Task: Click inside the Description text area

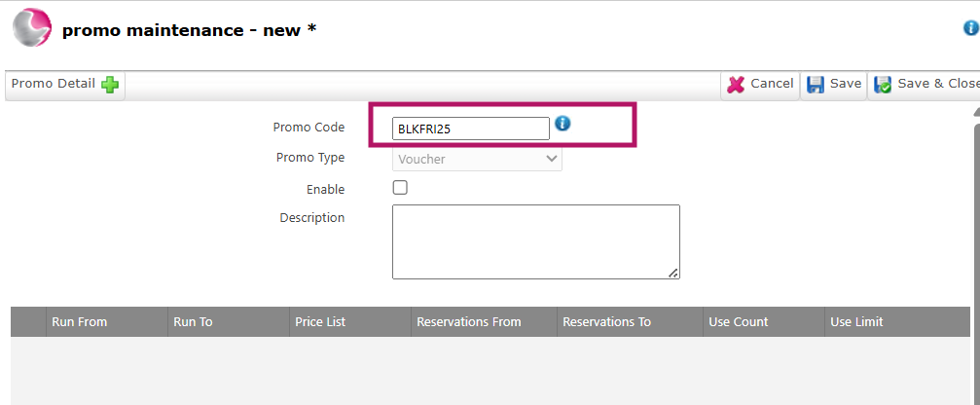Action: click(536, 241)
